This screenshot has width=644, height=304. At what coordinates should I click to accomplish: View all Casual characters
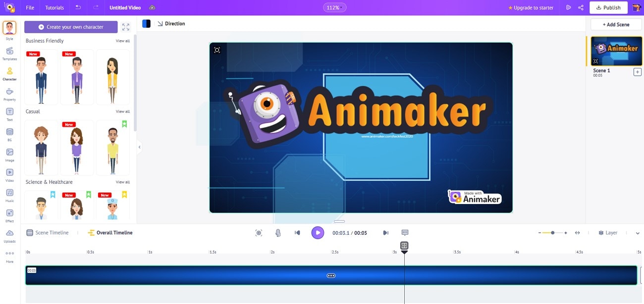pos(123,111)
